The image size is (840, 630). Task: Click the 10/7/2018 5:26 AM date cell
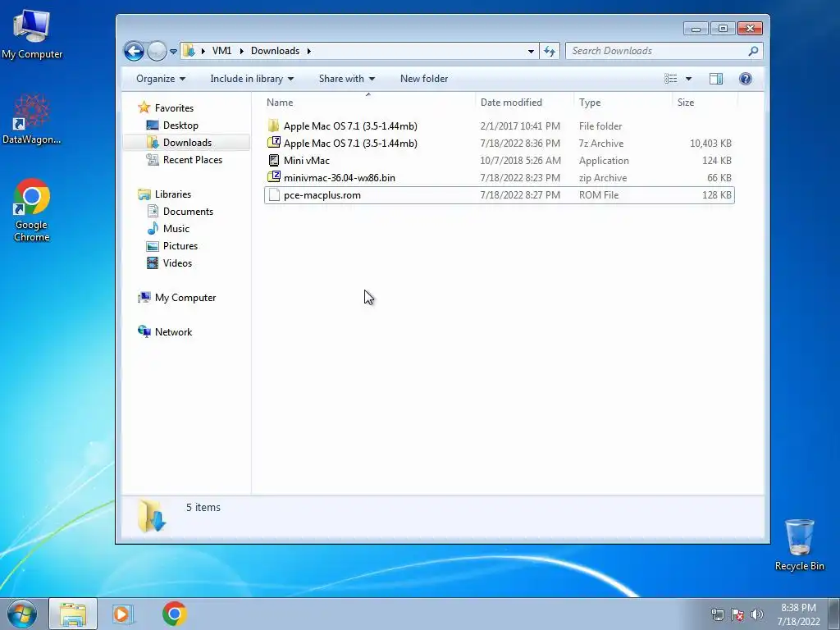520,161
